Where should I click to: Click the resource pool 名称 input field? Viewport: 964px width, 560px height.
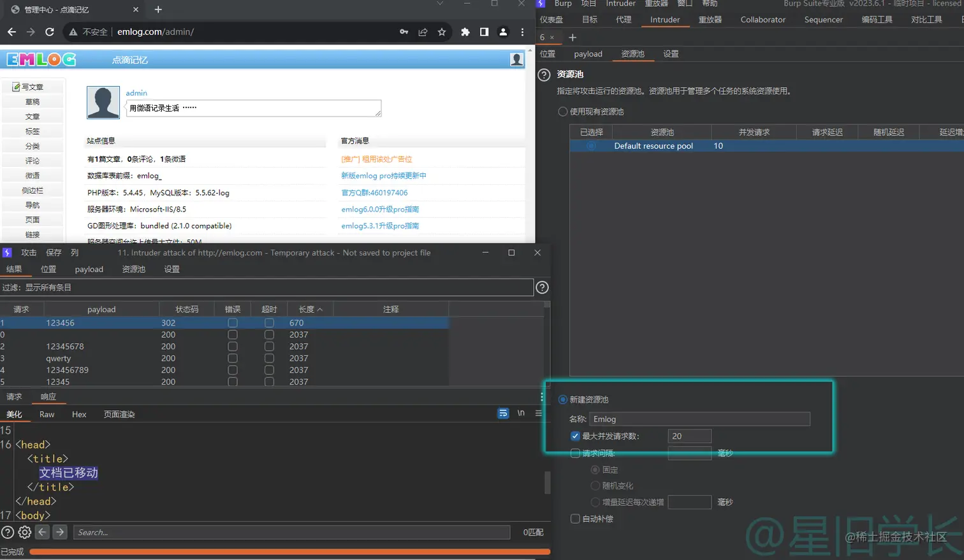click(x=699, y=419)
